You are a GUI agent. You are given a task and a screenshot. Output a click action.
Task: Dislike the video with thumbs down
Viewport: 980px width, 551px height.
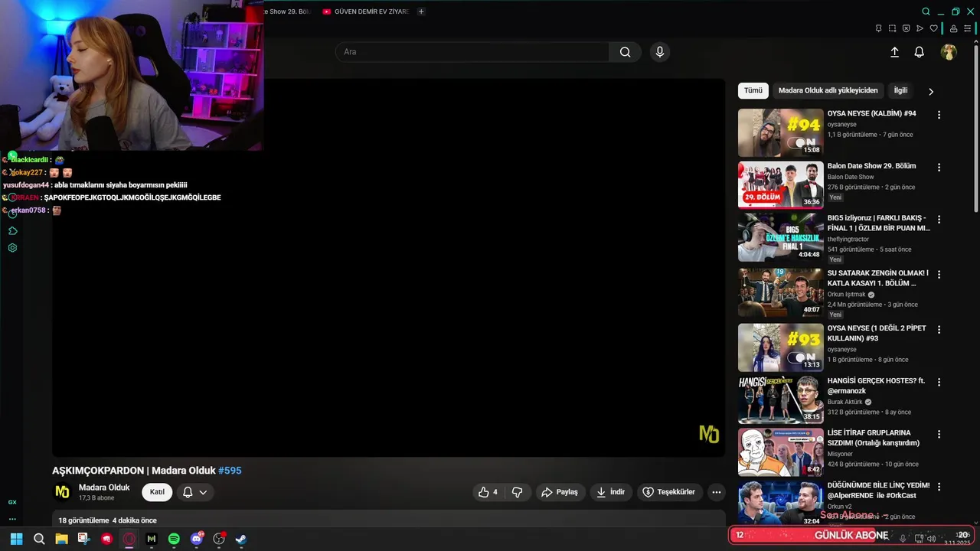click(517, 492)
